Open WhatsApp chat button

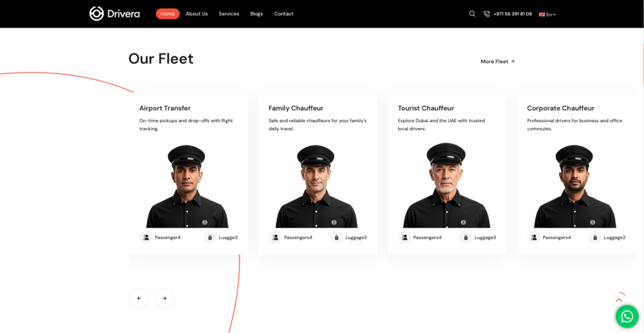[x=626, y=317]
